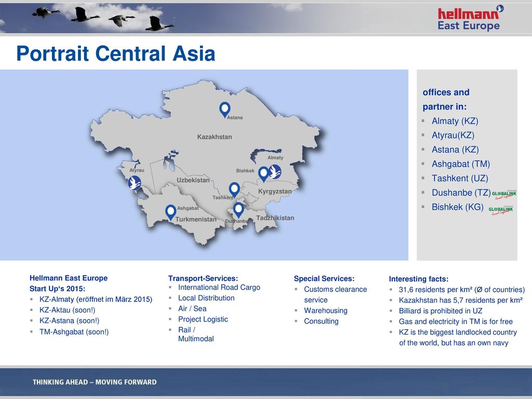532x399 pixels.
Task: Click 'Bishkek (KG)' in offices list
Action: [457, 207]
